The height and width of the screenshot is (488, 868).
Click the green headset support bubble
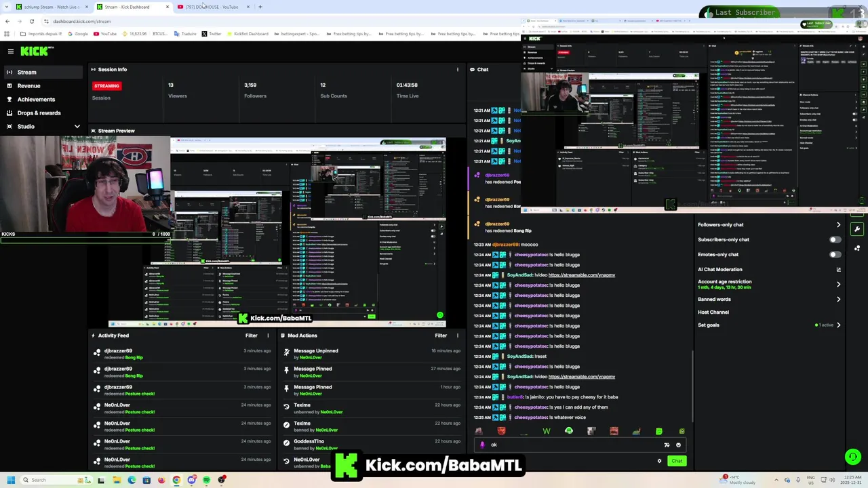[x=853, y=457]
